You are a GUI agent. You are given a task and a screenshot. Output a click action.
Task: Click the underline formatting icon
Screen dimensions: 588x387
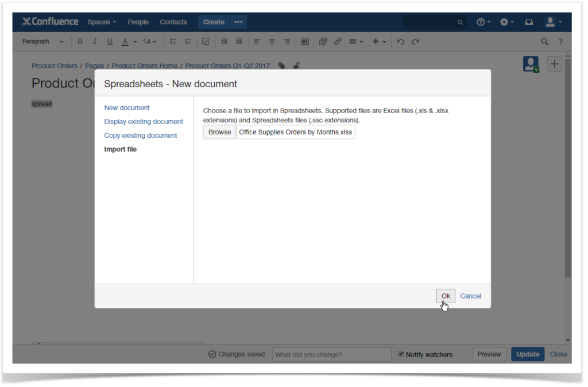pos(110,41)
